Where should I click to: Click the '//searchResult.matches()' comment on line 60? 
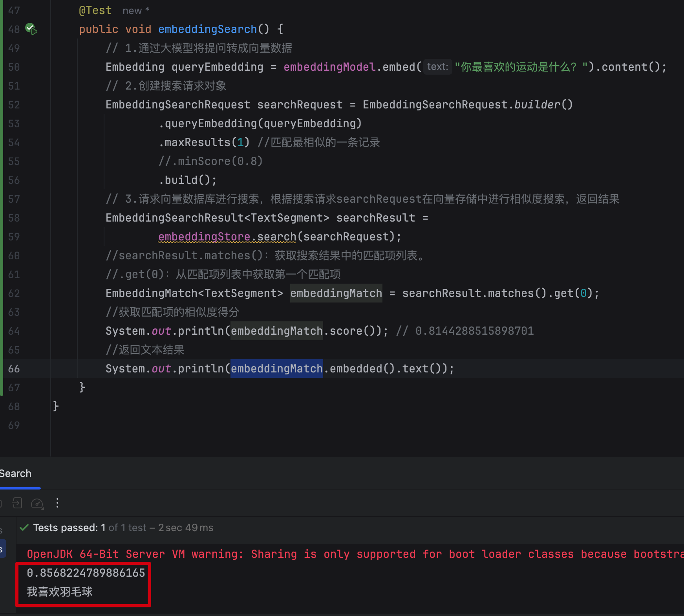(x=265, y=255)
